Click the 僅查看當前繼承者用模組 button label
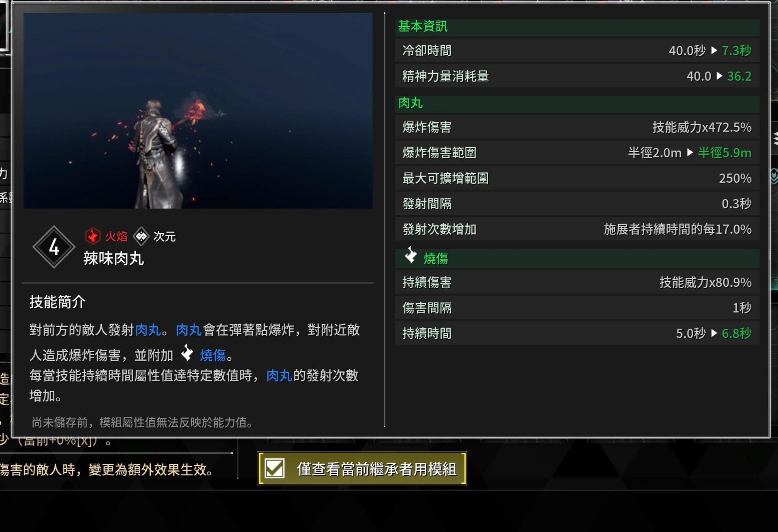778x532 pixels. tap(377, 469)
